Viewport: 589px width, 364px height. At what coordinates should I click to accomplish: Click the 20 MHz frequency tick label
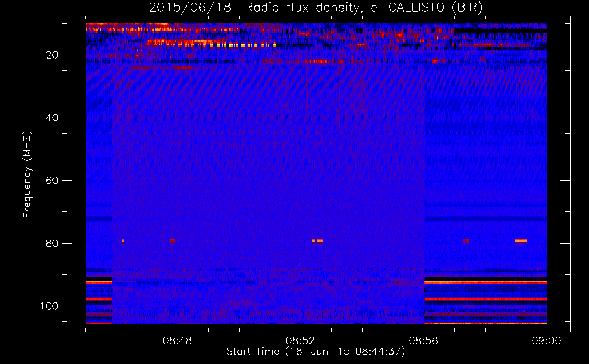coord(52,55)
